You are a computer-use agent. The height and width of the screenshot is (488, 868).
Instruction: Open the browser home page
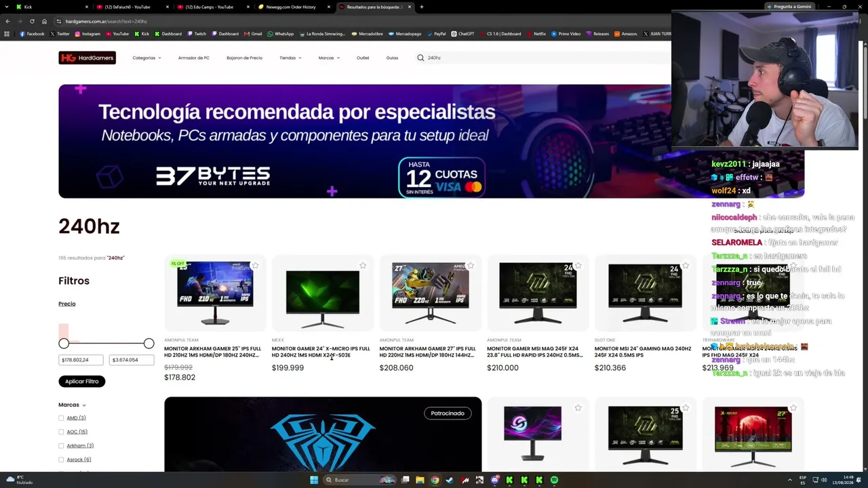pos(44,21)
